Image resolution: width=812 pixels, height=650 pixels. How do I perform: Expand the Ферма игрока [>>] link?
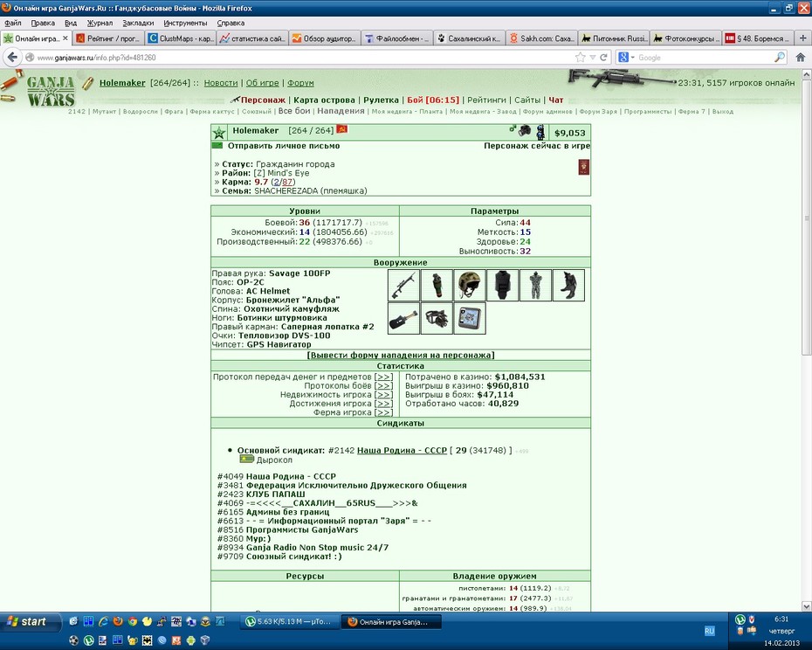pos(383,412)
